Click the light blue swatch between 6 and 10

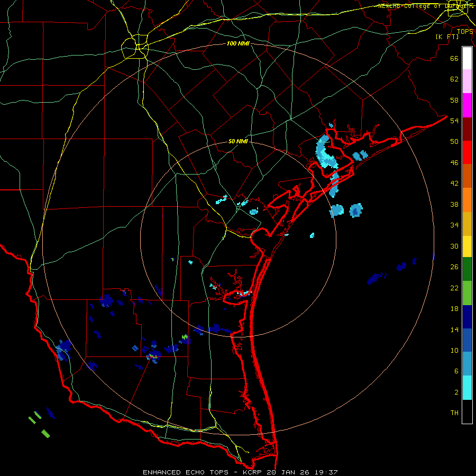point(467,364)
